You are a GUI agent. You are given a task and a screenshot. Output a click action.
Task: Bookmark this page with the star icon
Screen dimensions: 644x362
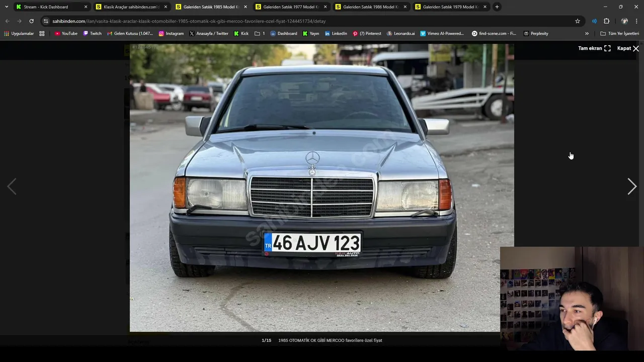[578, 21]
